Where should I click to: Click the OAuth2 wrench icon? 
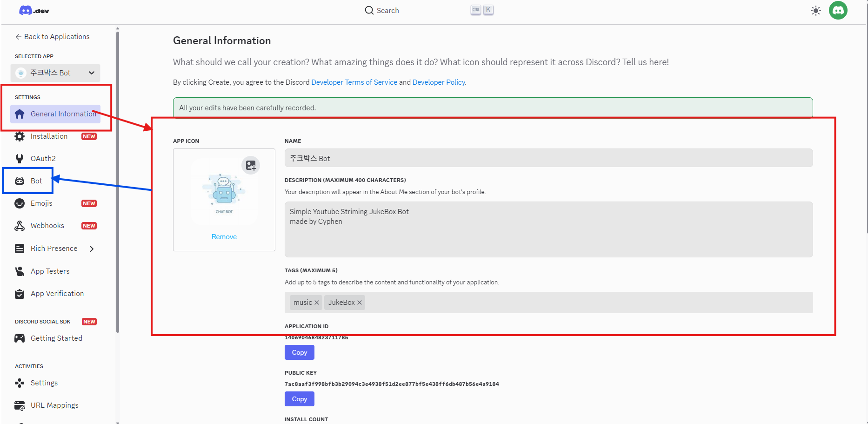pos(20,159)
